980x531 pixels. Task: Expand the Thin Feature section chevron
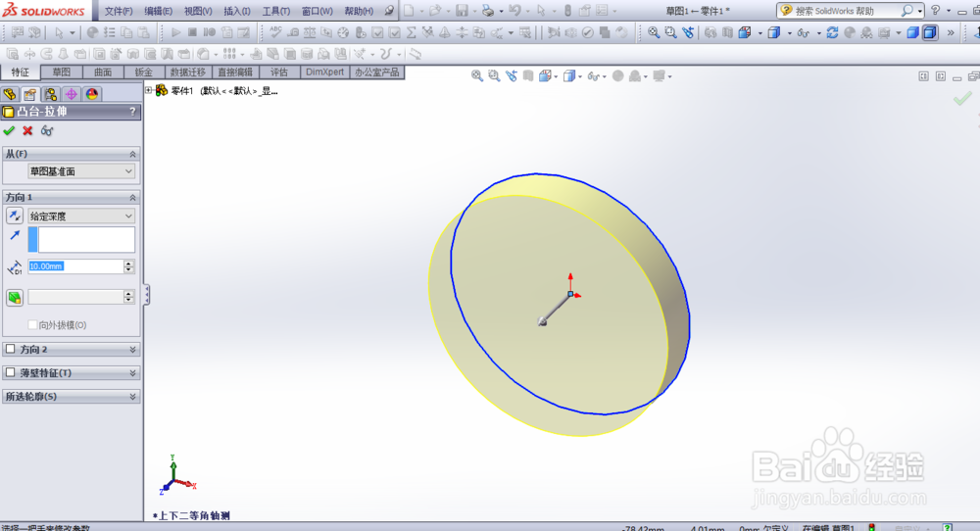point(132,373)
